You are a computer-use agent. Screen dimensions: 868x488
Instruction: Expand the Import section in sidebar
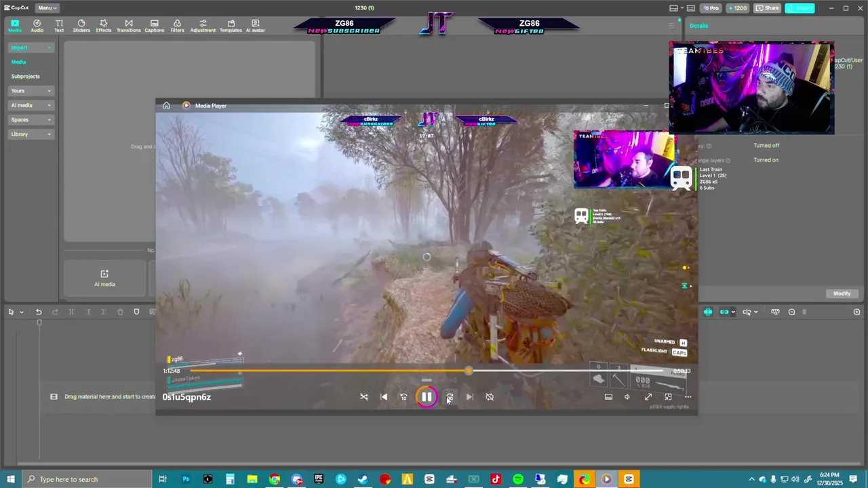[x=31, y=47]
